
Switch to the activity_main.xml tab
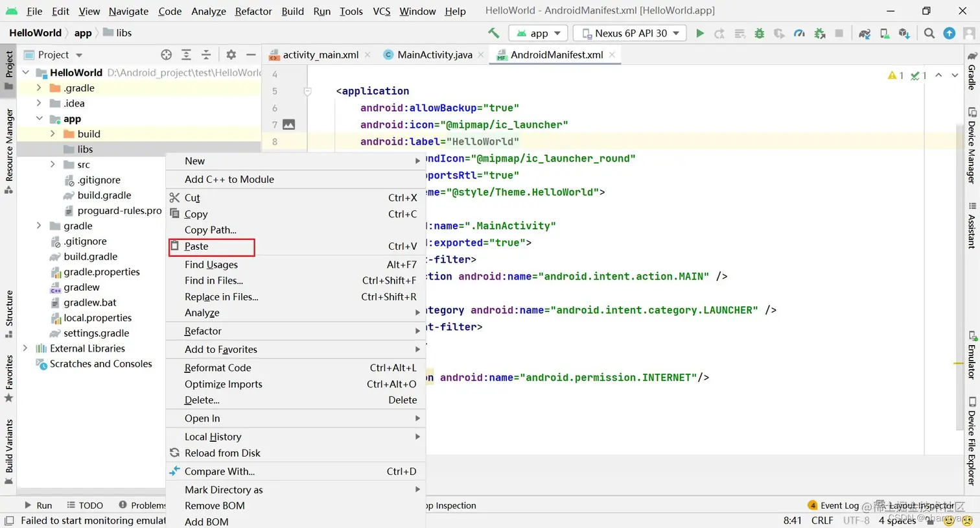[320, 54]
